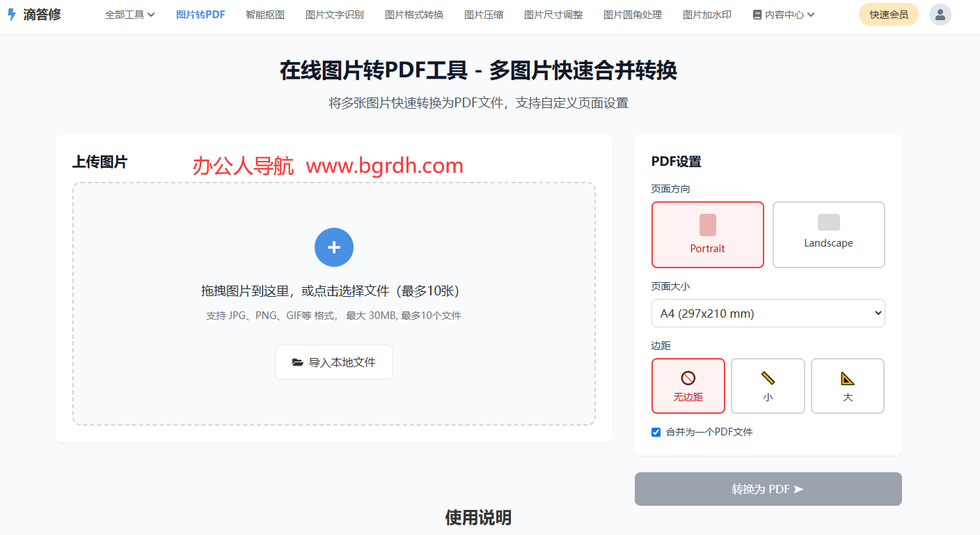Click the lightning bolt site logo

11,15
